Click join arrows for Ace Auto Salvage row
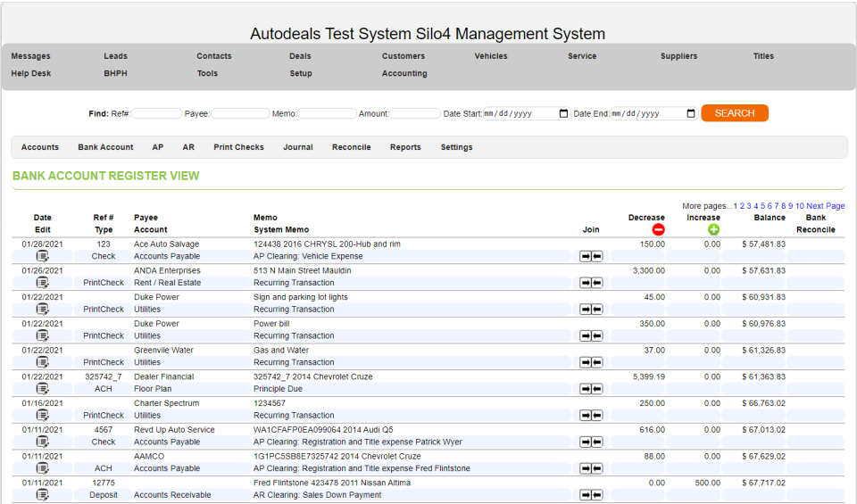 [591, 256]
